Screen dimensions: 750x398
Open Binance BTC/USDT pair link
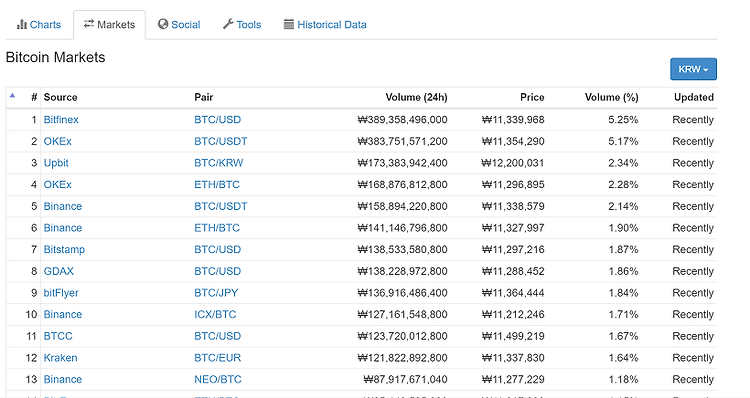pyautogui.click(x=221, y=206)
